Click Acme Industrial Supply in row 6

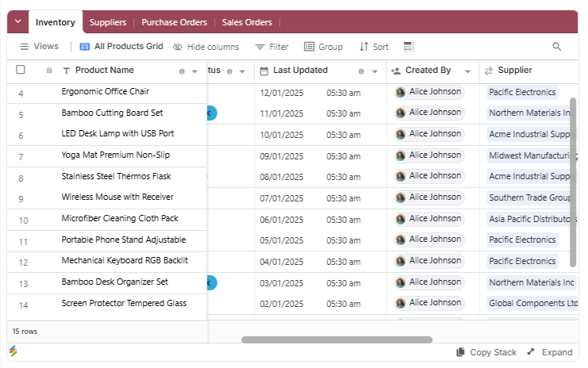[x=532, y=134]
